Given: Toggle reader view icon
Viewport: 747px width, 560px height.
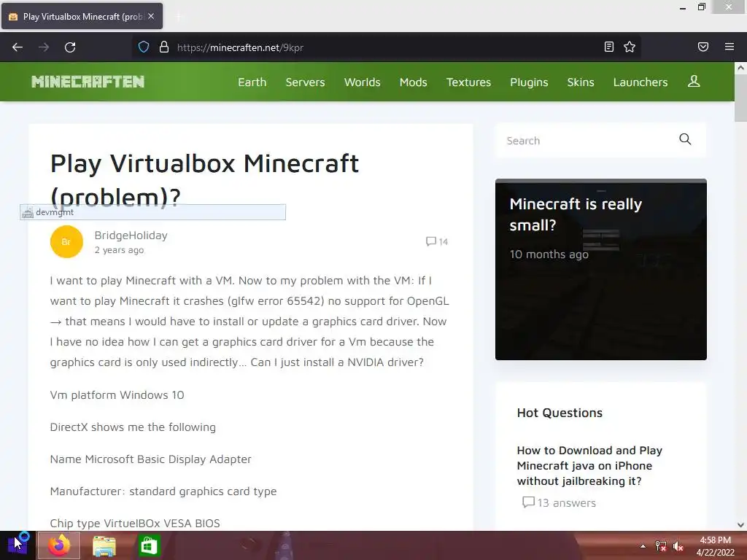Looking at the screenshot, I should point(609,47).
